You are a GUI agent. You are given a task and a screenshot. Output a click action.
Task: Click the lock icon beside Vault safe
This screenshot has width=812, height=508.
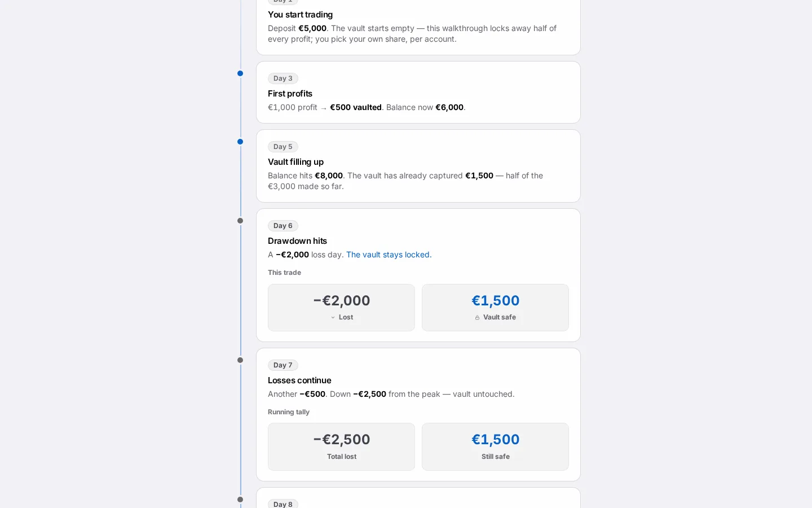click(477, 318)
